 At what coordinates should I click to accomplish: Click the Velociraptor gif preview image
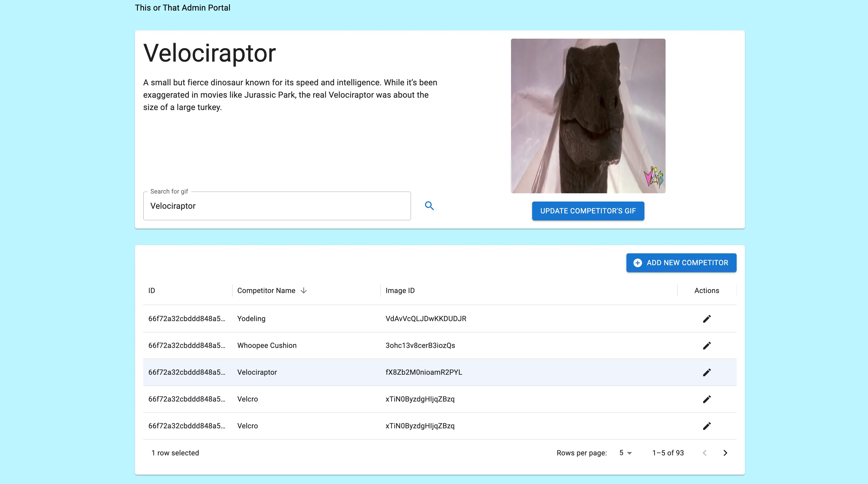[588, 116]
